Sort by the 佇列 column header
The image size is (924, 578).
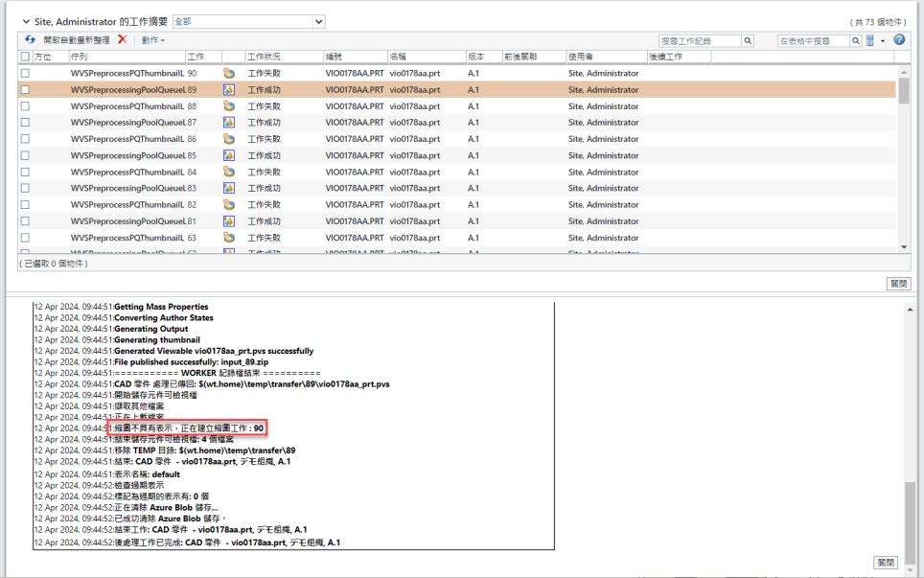(79, 57)
